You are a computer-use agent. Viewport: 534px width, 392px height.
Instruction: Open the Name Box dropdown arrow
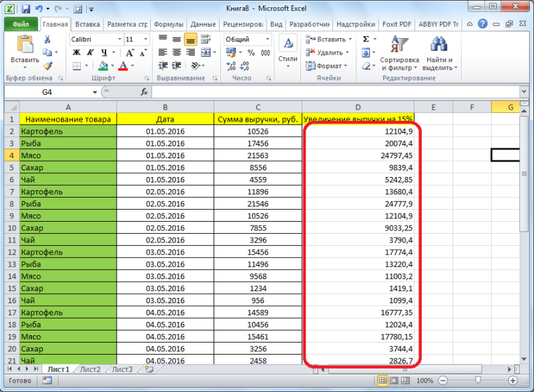95,92
